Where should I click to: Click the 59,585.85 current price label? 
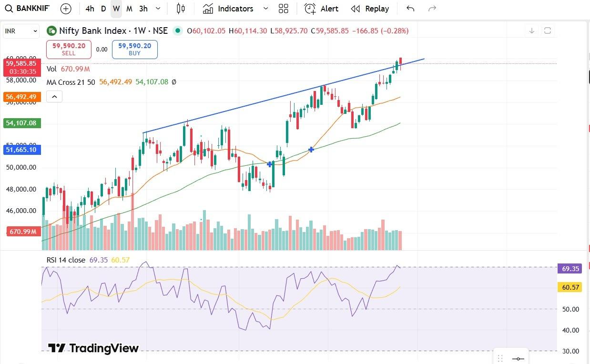22,63
